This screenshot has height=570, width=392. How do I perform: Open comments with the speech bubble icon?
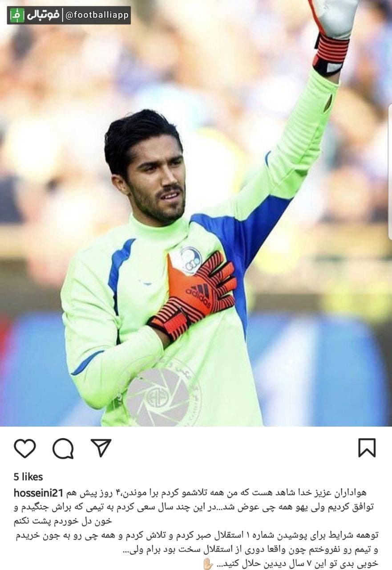63,448
